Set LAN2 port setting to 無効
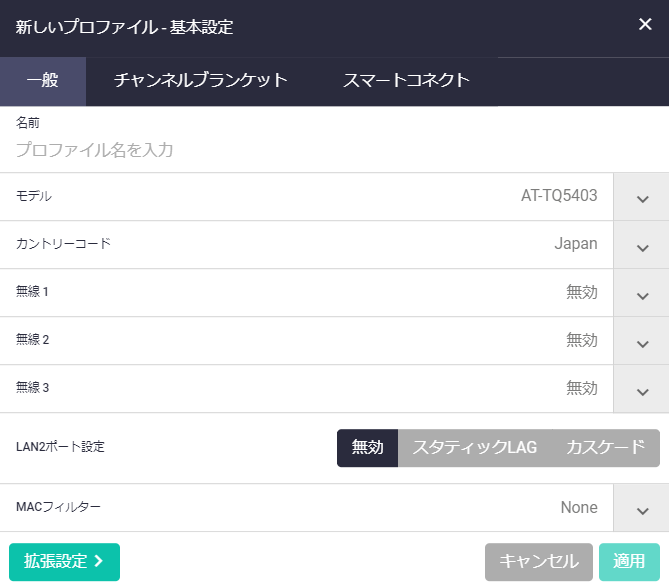 [367, 448]
